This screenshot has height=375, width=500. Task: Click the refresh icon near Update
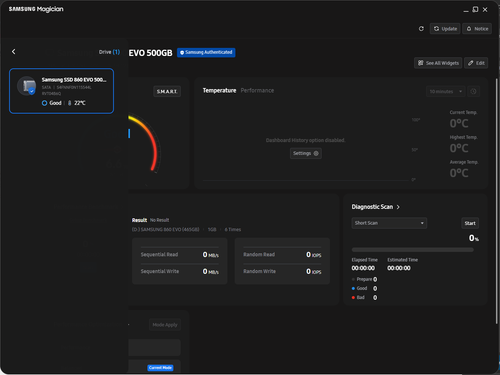click(x=421, y=29)
